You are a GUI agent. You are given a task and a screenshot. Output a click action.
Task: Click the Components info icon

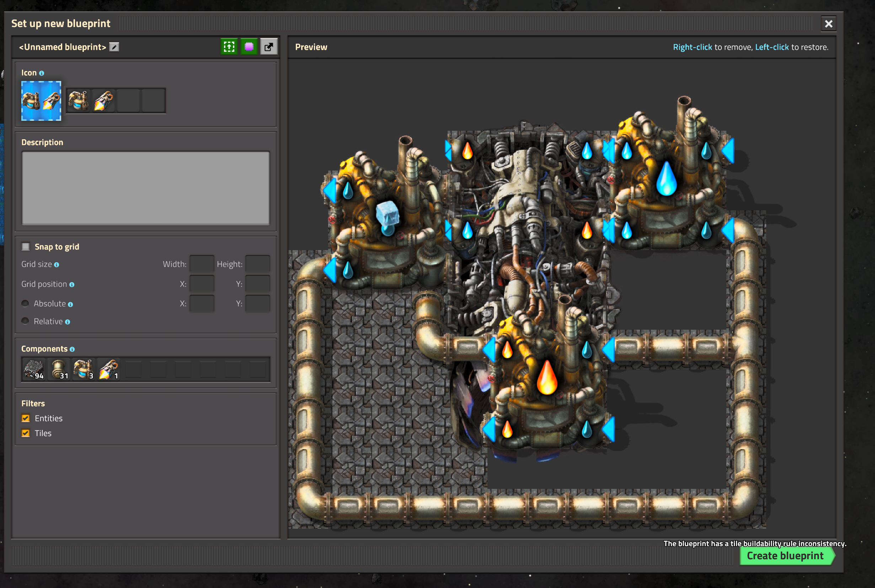(72, 349)
